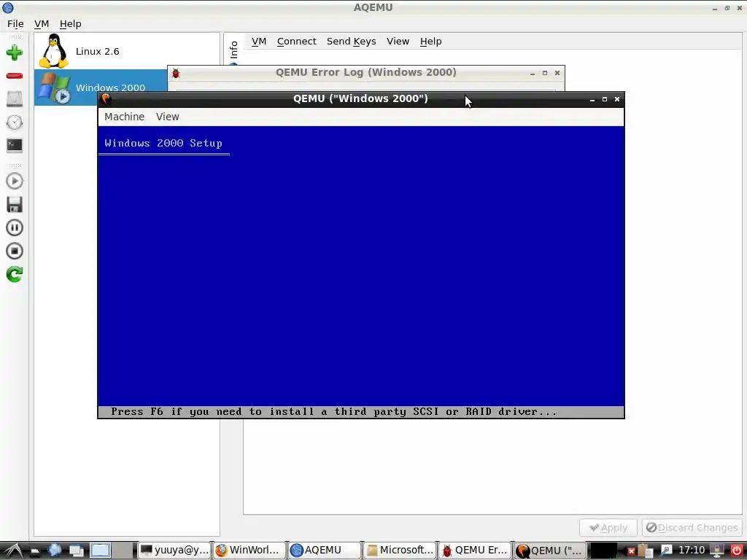Close the QEMU Windows 2000 window

click(617, 99)
